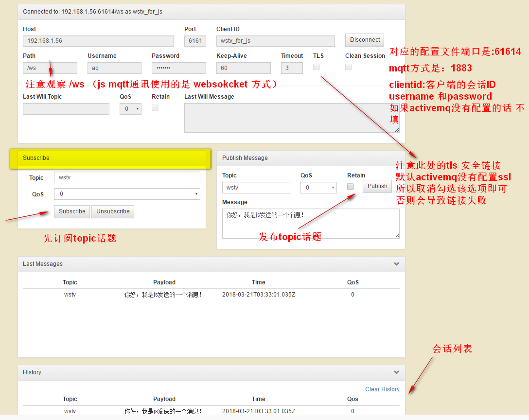Focus the Subscribe Topic input field
The width and height of the screenshot is (529, 420).
point(127,177)
